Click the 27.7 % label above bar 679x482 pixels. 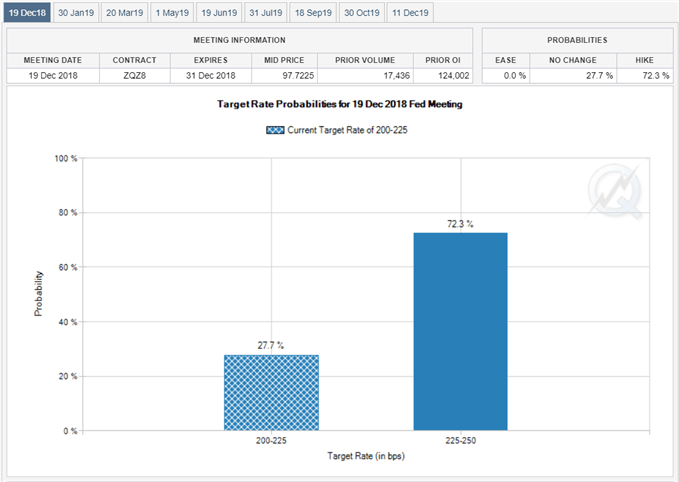271,345
